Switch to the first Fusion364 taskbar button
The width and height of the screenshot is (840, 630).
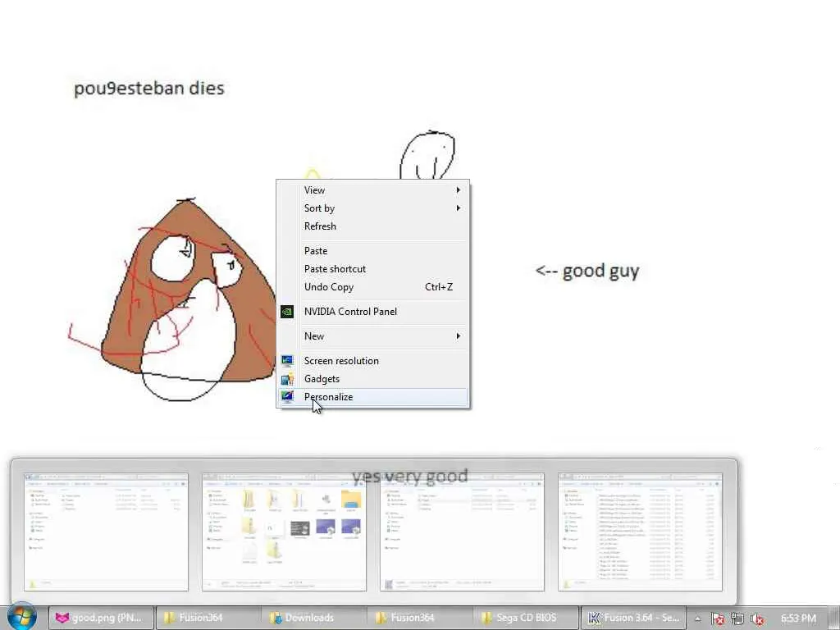pos(208,618)
